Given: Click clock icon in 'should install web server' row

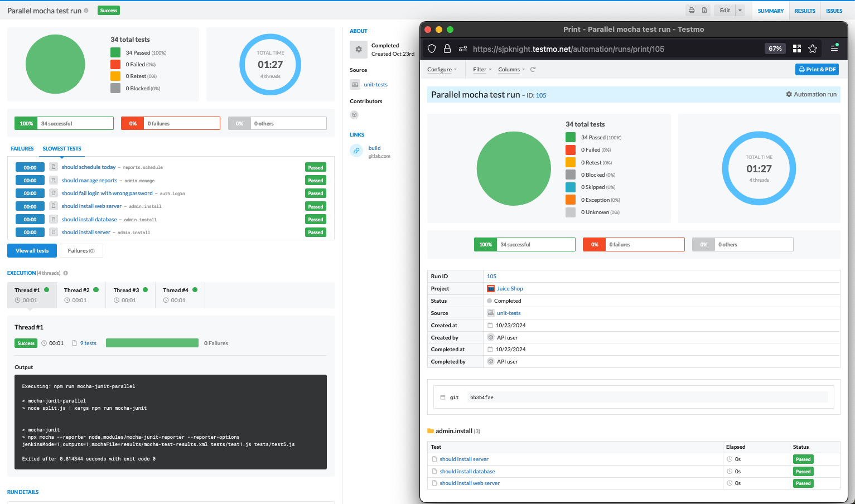Looking at the screenshot, I should [x=730, y=483].
